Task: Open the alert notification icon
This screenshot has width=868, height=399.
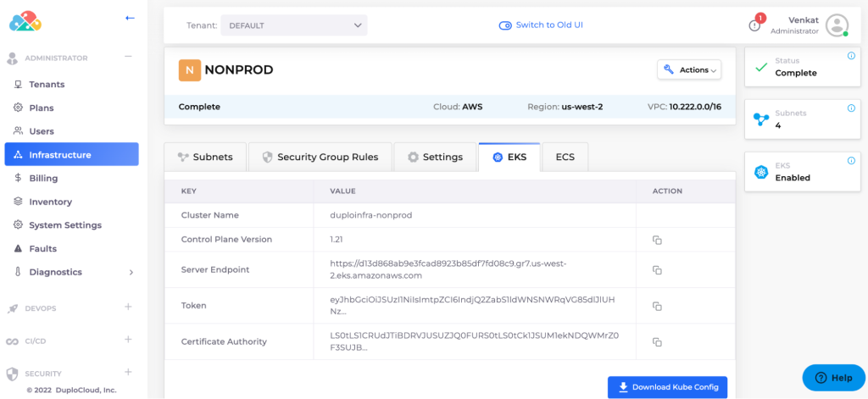Action: point(754,25)
